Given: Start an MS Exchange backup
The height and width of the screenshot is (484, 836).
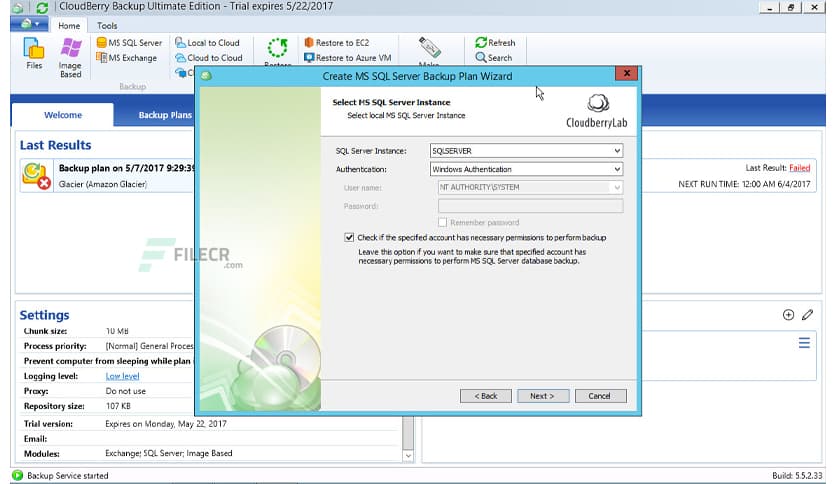Looking at the screenshot, I should point(127,58).
